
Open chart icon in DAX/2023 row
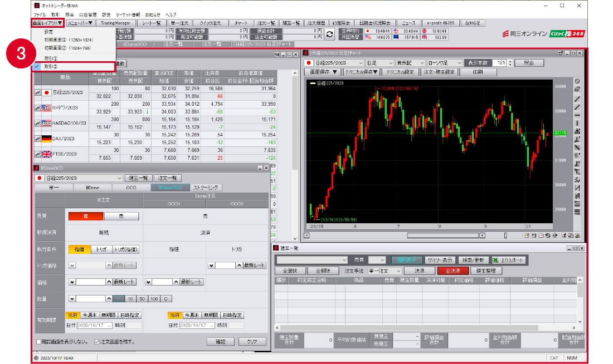tap(37, 139)
